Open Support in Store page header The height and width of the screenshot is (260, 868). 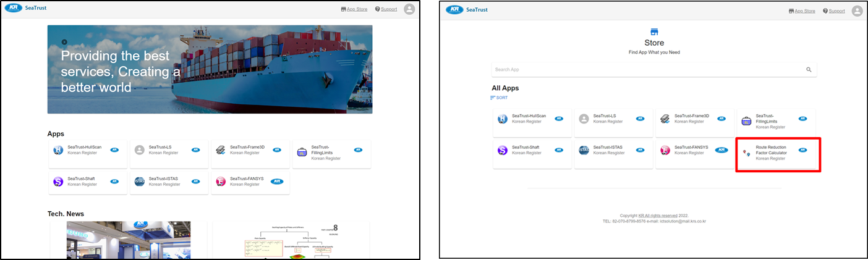pyautogui.click(x=834, y=10)
